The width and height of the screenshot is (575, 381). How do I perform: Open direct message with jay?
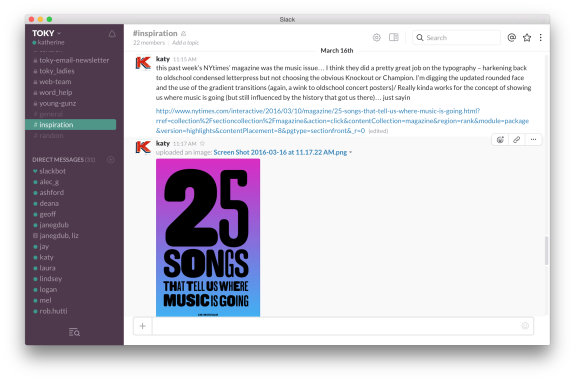click(44, 246)
